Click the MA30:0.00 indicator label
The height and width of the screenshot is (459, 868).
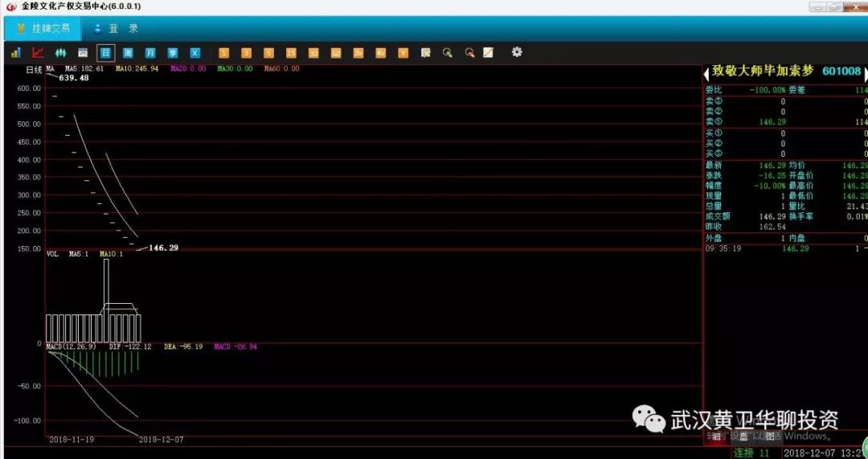click(235, 68)
